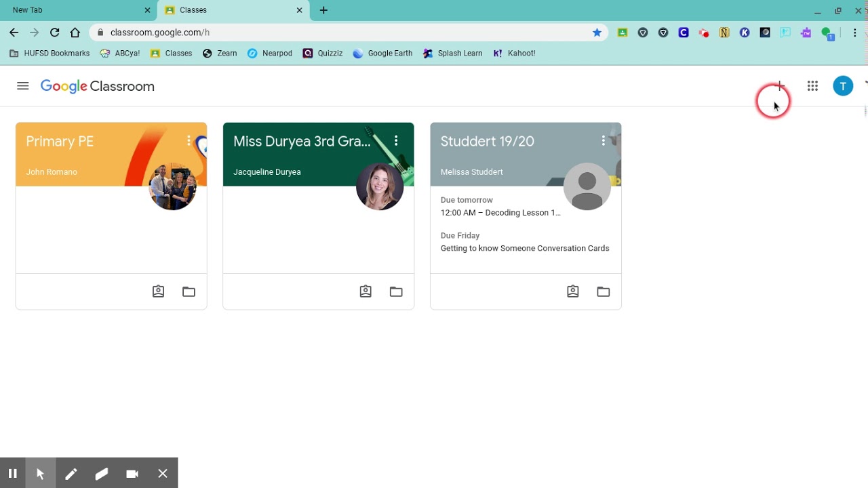Open the Google Classroom extension icon
This screenshot has width=868, height=488.
coord(623,33)
